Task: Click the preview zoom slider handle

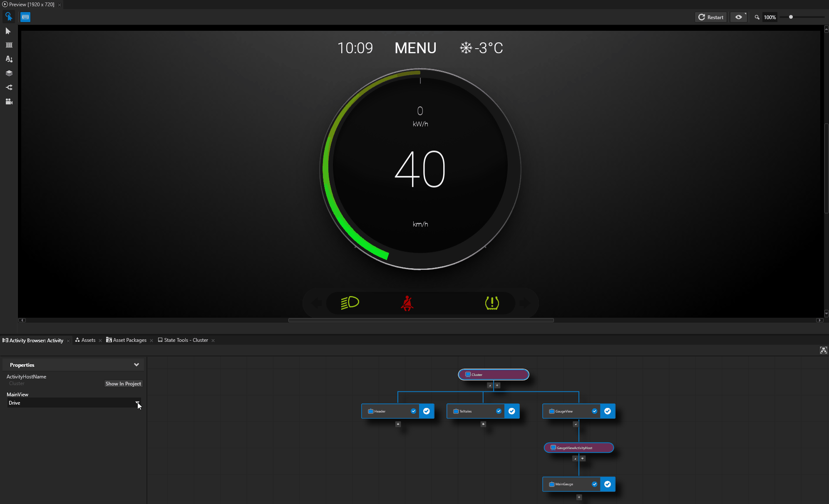Action: (791, 17)
